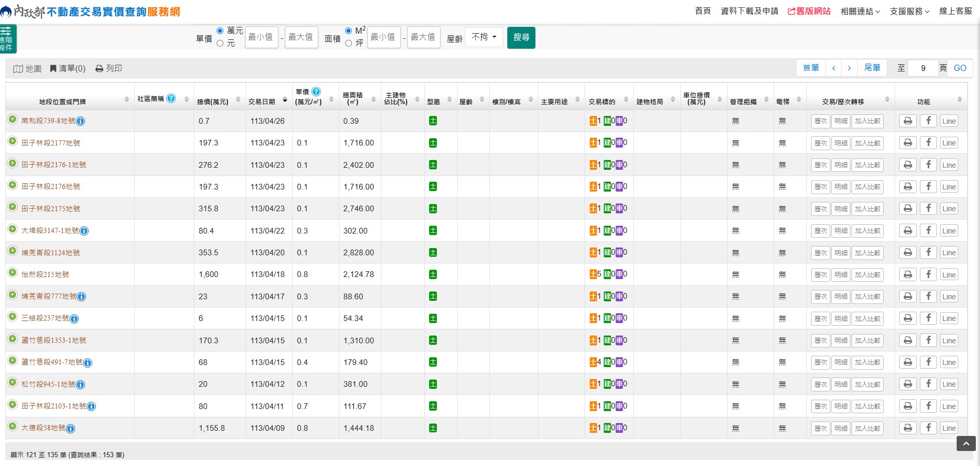Switch to the 地圖 view

click(27, 68)
